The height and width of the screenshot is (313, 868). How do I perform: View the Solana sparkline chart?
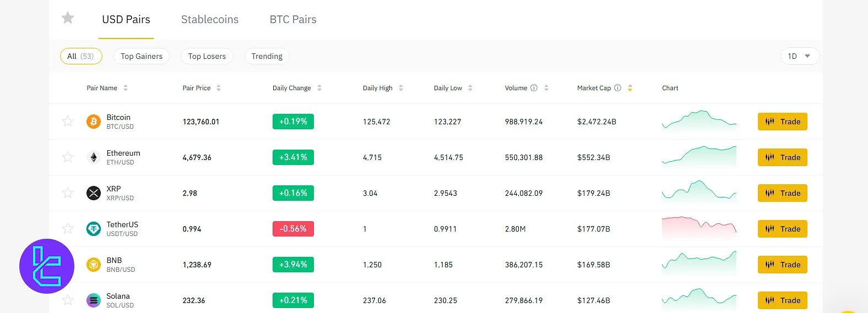point(699,299)
